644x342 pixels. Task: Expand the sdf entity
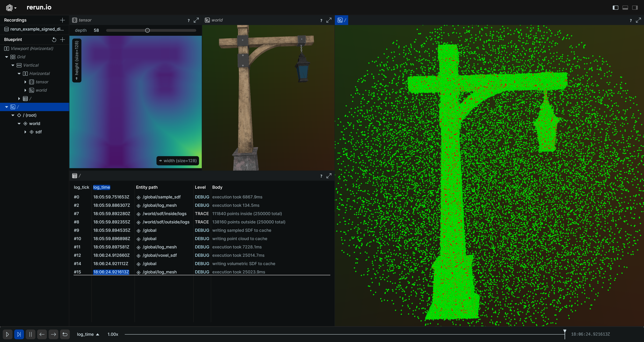25,132
